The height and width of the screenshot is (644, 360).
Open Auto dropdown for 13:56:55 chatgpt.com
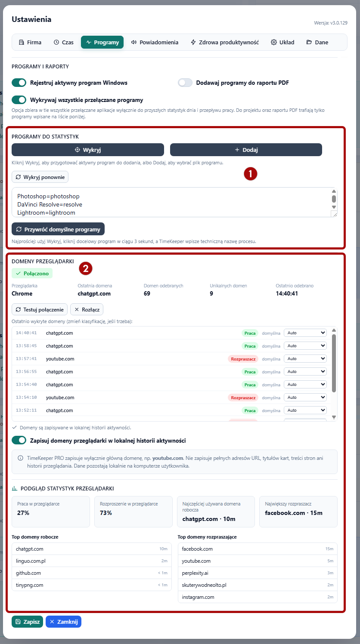click(x=305, y=372)
